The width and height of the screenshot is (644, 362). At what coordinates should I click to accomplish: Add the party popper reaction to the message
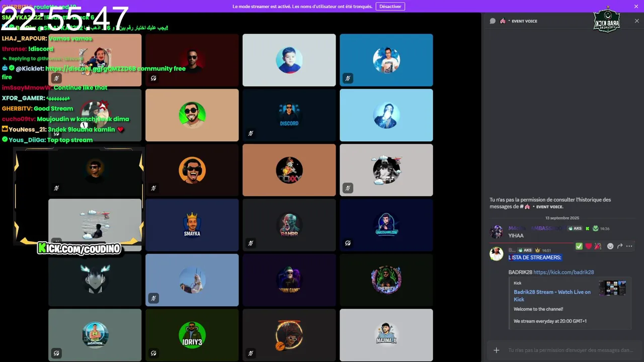point(598,246)
